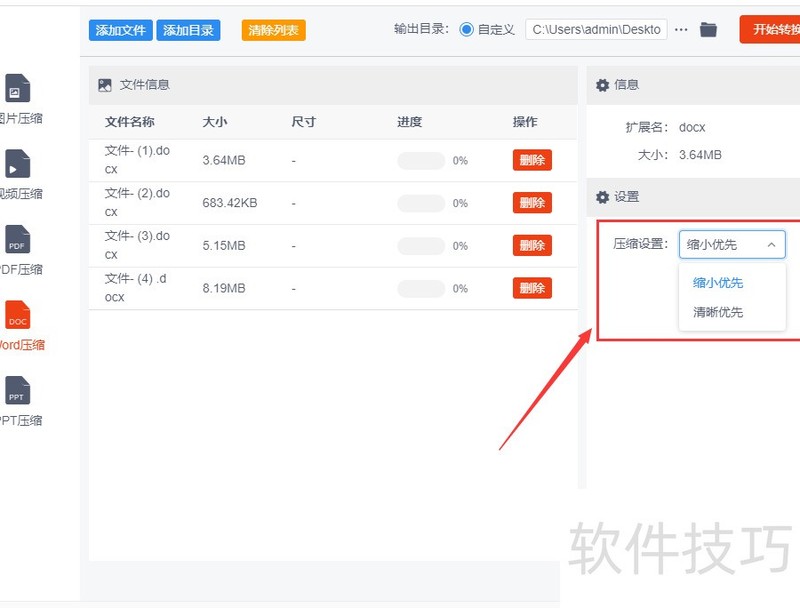Click the progress bar of 文件- (2).docx
Screen dimensions: 800x608
[x=421, y=203]
